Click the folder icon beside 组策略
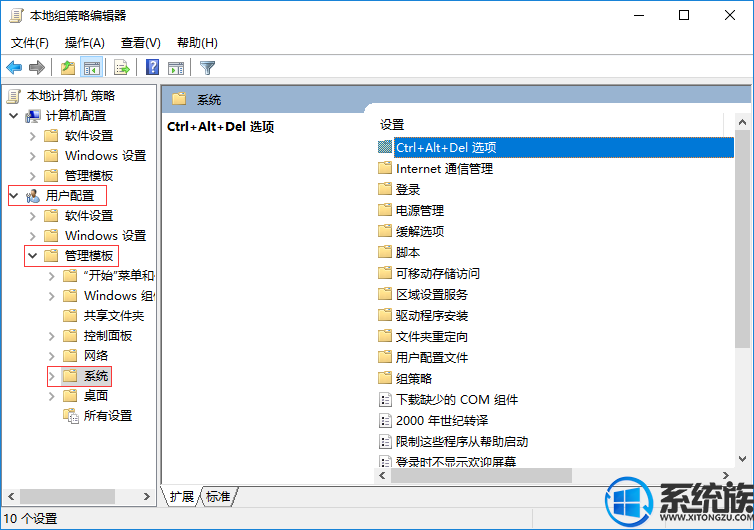 point(385,378)
